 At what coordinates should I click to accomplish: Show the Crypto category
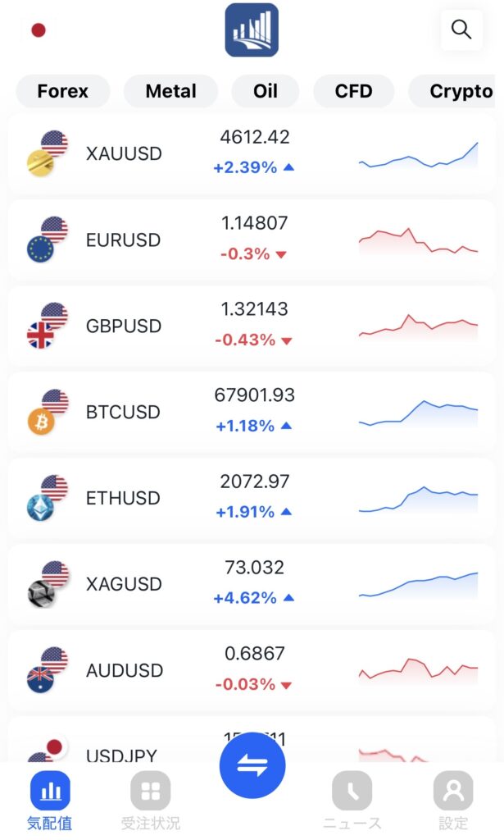click(x=461, y=91)
